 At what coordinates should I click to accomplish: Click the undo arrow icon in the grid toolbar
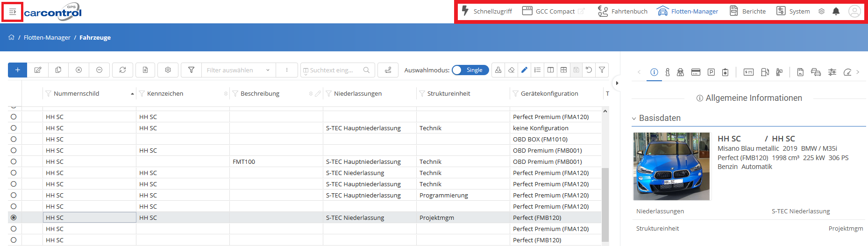(x=589, y=70)
